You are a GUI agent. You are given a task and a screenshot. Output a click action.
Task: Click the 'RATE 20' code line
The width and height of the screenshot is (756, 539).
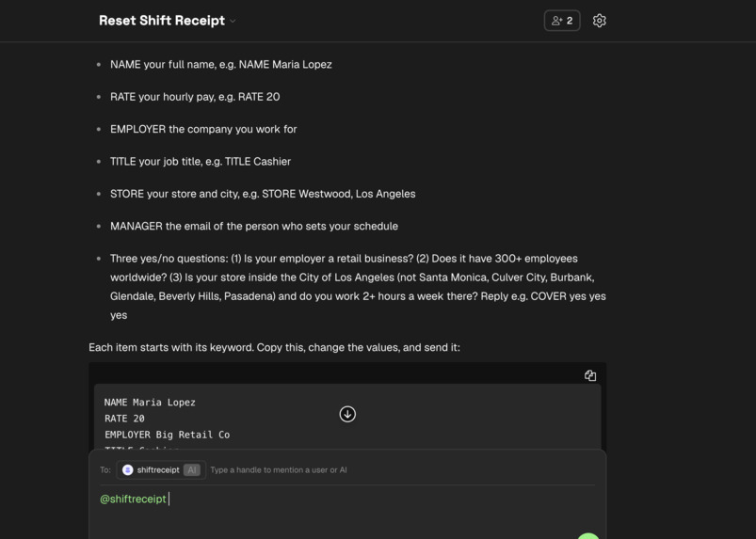(x=124, y=419)
